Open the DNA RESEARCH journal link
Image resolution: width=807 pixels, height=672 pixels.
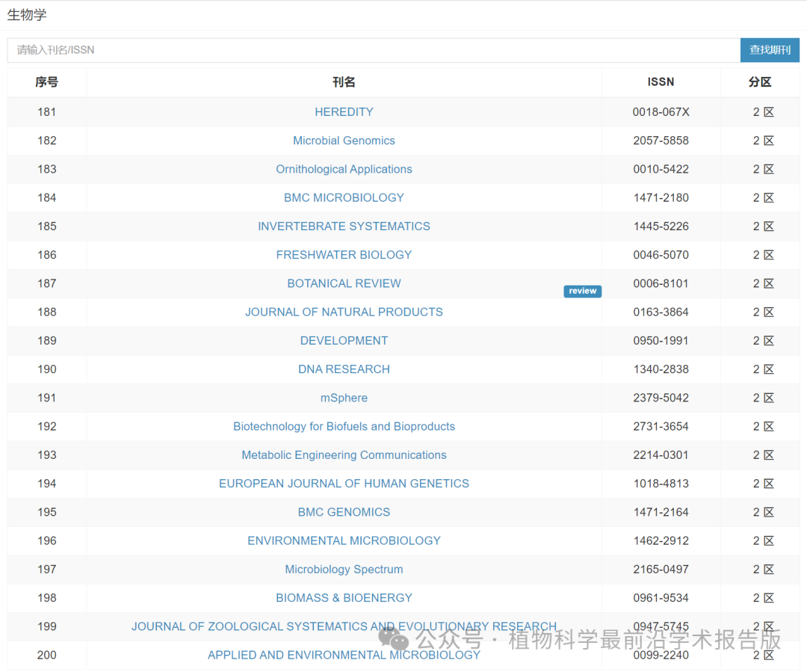tap(344, 369)
